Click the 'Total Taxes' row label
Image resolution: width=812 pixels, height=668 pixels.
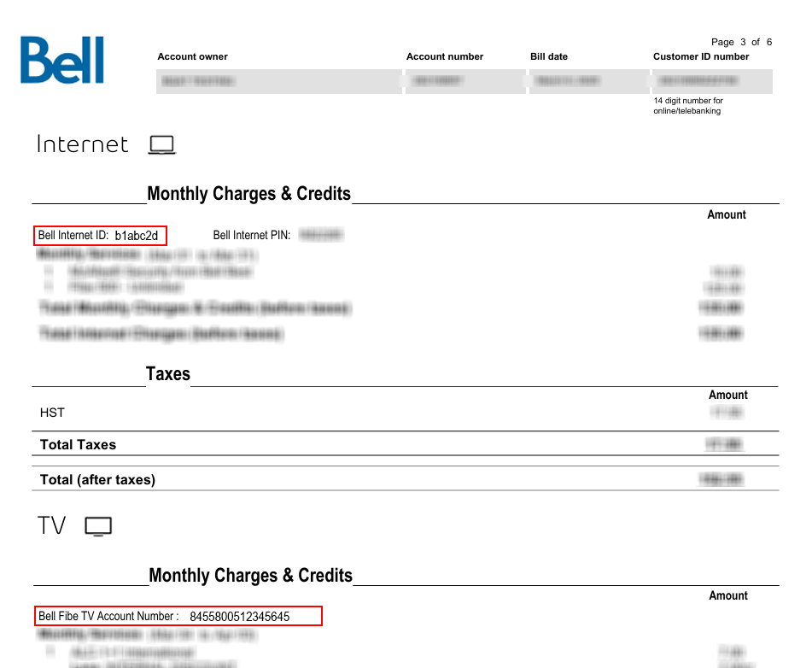click(79, 445)
